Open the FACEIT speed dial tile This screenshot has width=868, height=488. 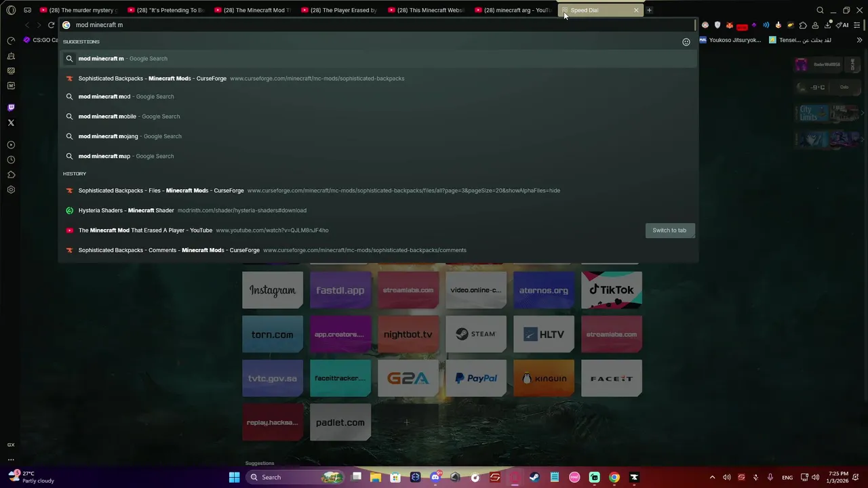(612, 378)
